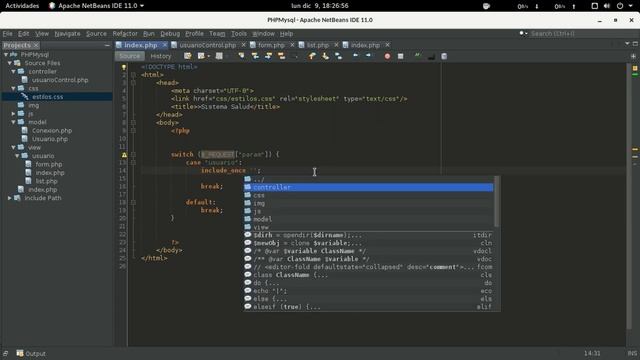Image resolution: width=640 pixels, height=360 pixels.
Task: Collapse the usuario folder in Projects
Action: point(17,156)
